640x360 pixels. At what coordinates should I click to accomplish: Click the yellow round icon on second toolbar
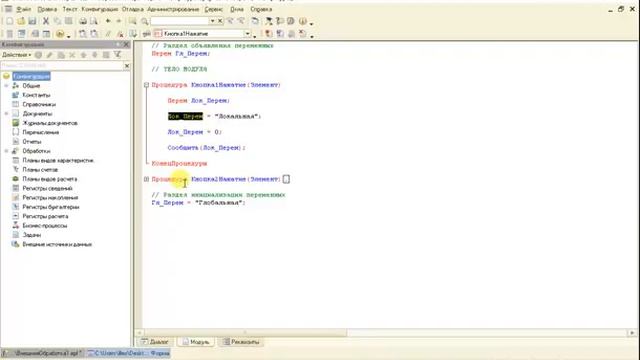pos(60,34)
